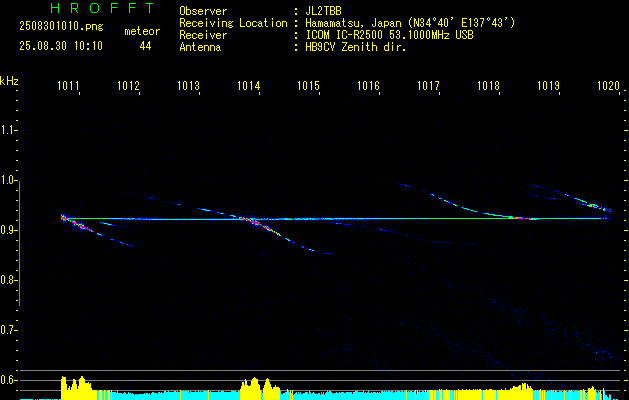Click the red echo spot near 1018
Viewport: 629px width, 400px height.
click(x=520, y=218)
